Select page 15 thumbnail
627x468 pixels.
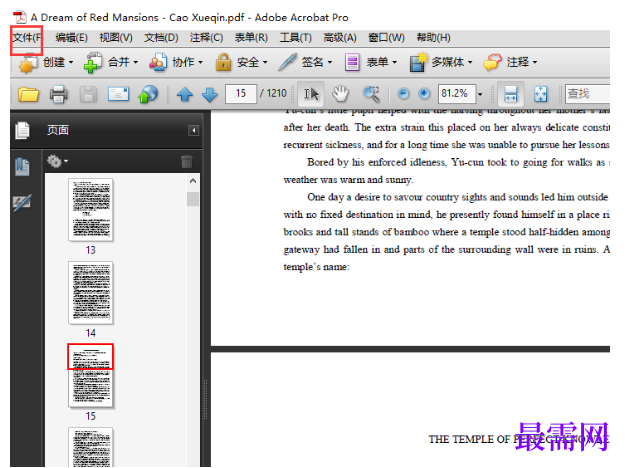point(91,376)
